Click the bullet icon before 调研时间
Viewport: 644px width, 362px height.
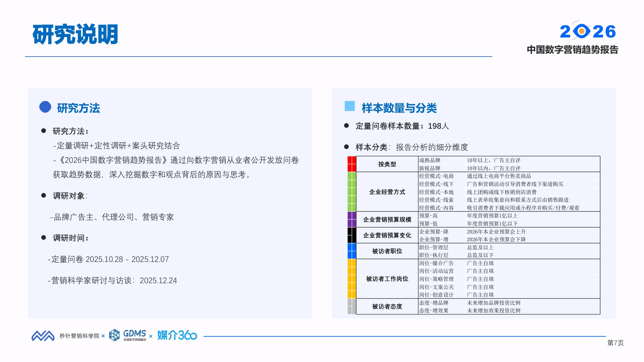tap(43, 238)
